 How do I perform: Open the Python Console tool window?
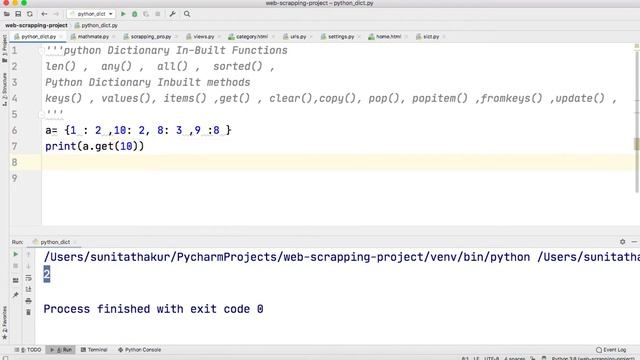click(140, 350)
